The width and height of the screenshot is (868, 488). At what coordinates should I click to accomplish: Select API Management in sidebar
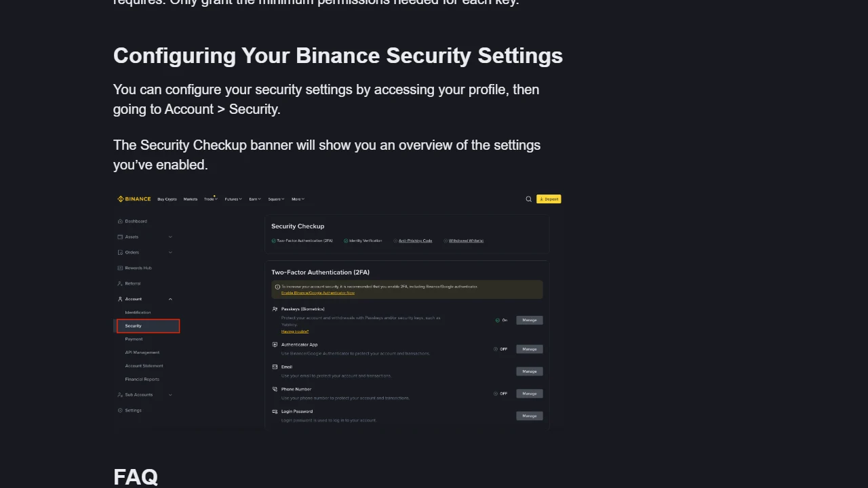pyautogui.click(x=142, y=352)
